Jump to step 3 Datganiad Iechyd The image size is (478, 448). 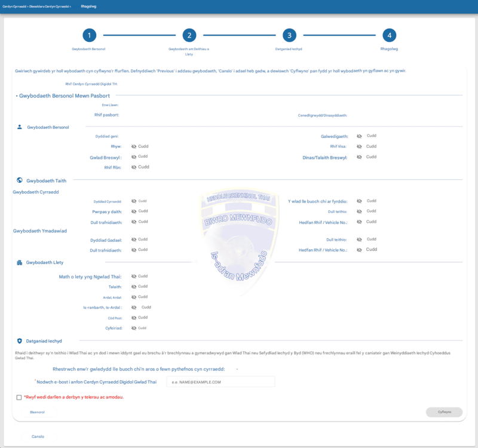[289, 35]
